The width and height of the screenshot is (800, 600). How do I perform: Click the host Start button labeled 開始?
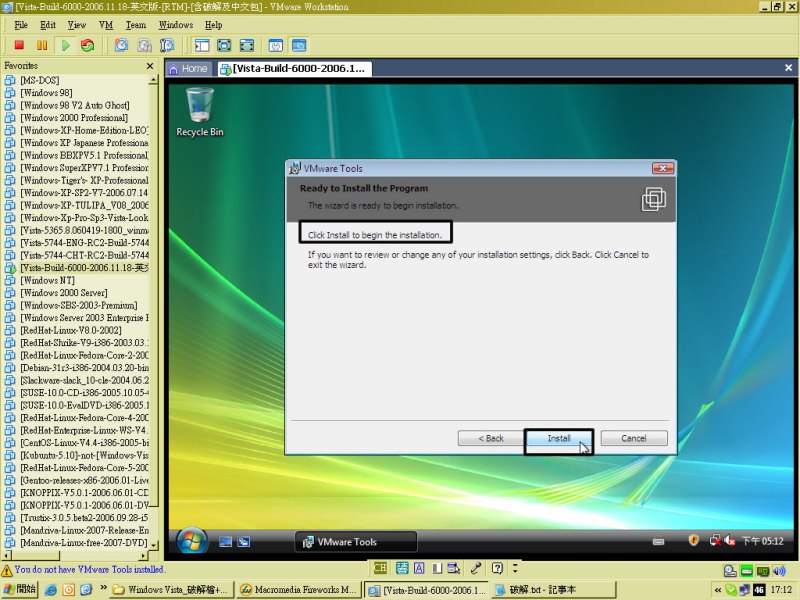(x=19, y=590)
